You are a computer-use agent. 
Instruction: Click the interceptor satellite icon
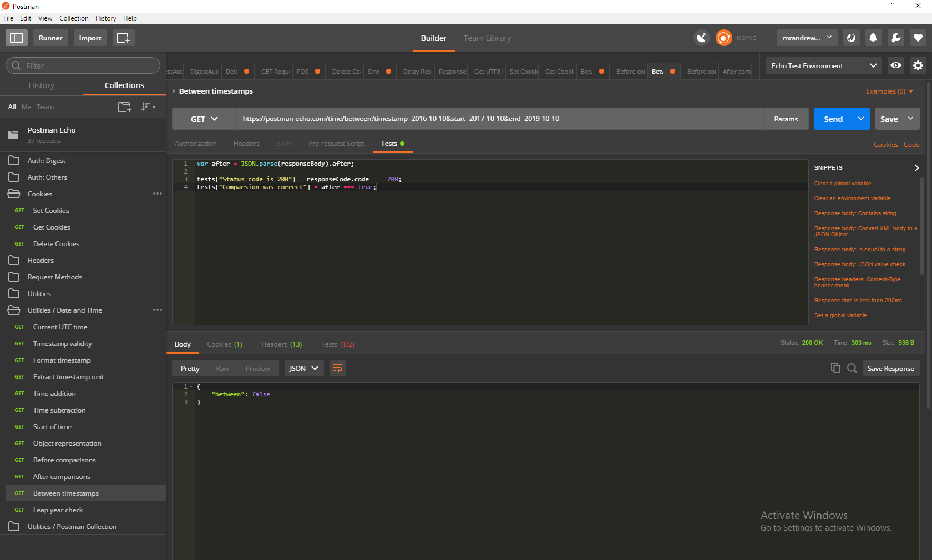702,38
